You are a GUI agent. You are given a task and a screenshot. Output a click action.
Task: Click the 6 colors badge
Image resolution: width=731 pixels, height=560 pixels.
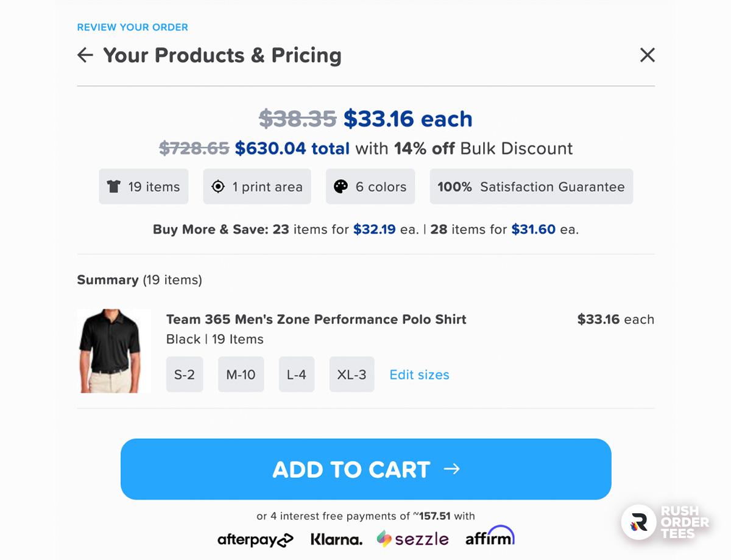coord(370,187)
